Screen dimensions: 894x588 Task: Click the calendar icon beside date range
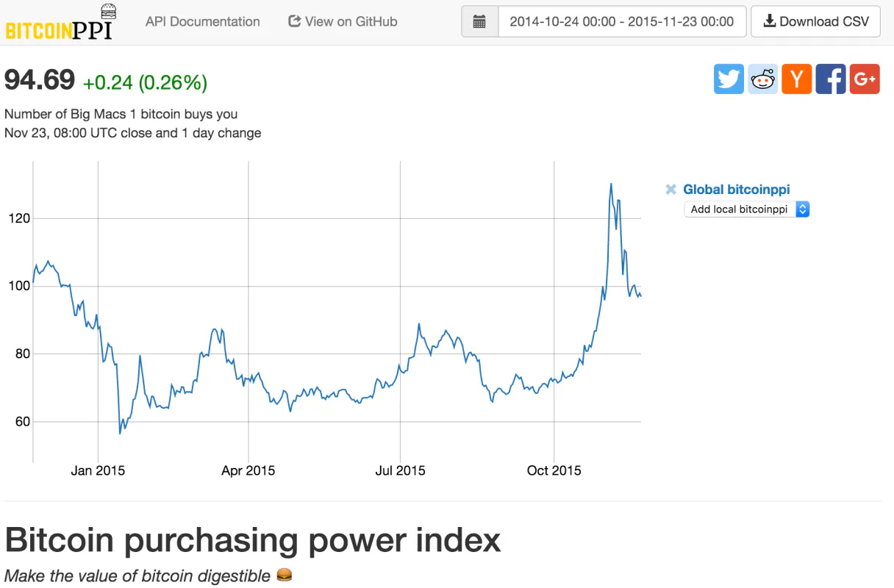coord(479,22)
